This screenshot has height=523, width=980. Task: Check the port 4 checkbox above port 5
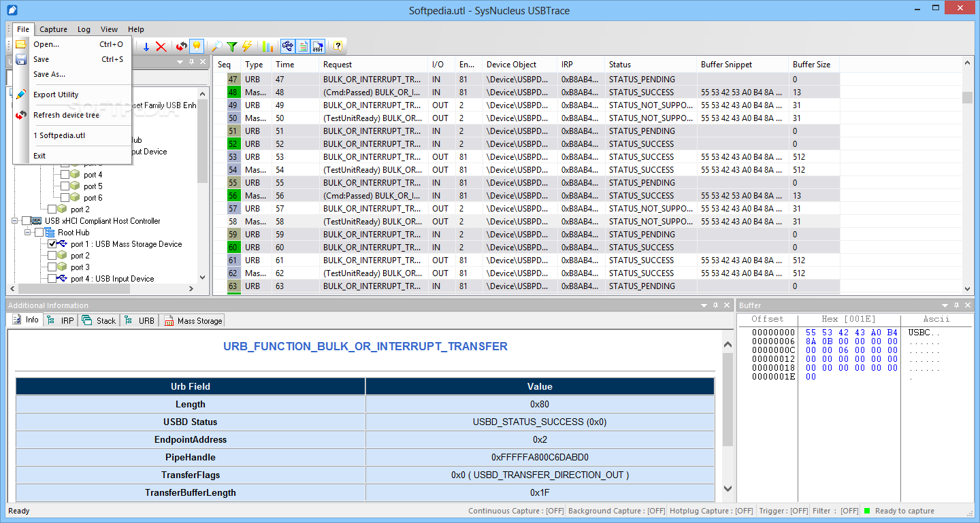click(x=65, y=175)
